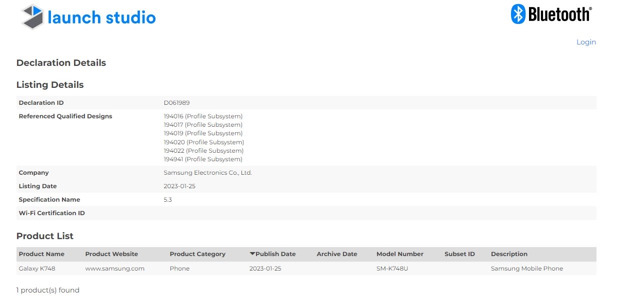The width and height of the screenshot is (644, 306).
Task: Select referenced design 194019 Profile Subsystem
Action: point(203,133)
